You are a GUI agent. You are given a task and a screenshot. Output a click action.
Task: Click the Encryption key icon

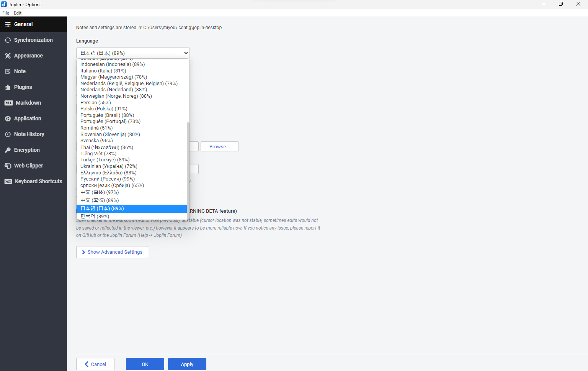(8, 150)
